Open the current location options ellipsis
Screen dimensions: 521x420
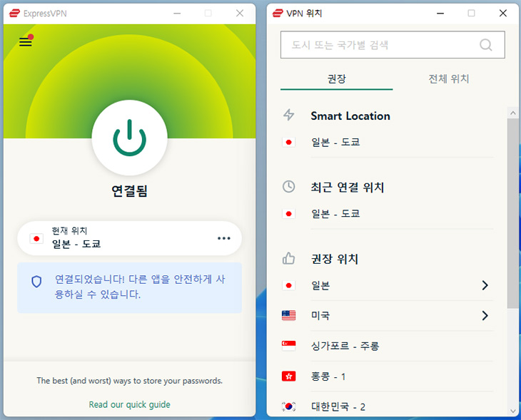(223, 238)
